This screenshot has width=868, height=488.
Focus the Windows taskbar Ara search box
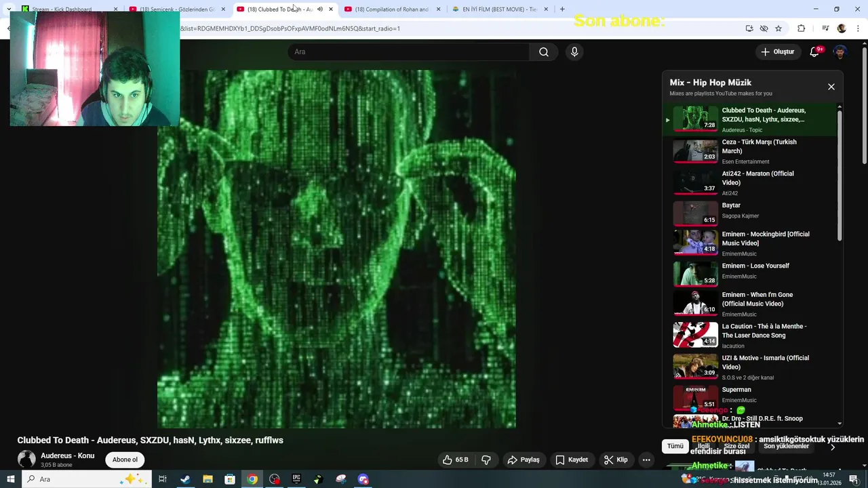[87, 479]
